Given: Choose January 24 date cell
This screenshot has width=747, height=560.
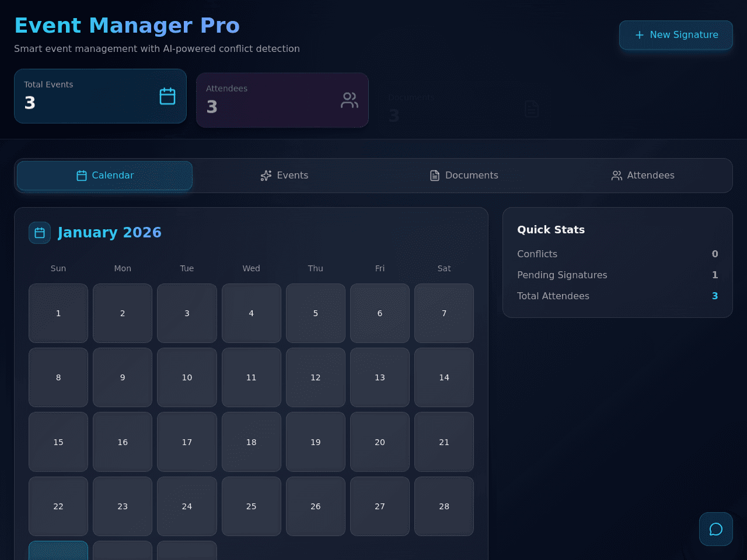Looking at the screenshot, I should click(x=187, y=506).
